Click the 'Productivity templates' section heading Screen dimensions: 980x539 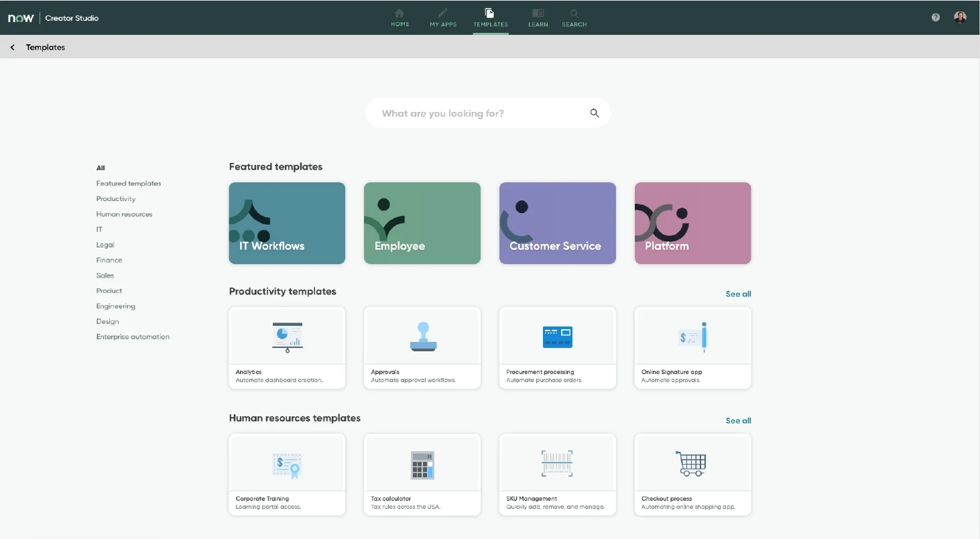pyautogui.click(x=283, y=292)
